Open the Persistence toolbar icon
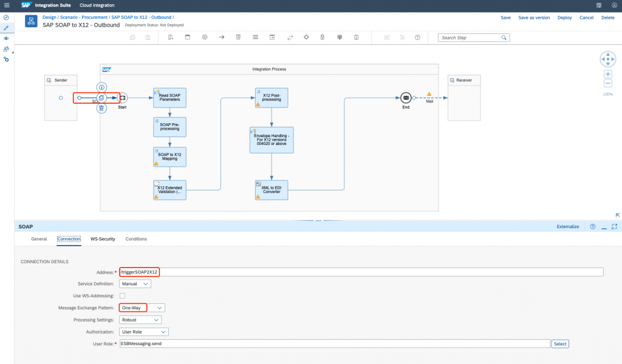This screenshot has width=622, height=364. click(x=340, y=37)
